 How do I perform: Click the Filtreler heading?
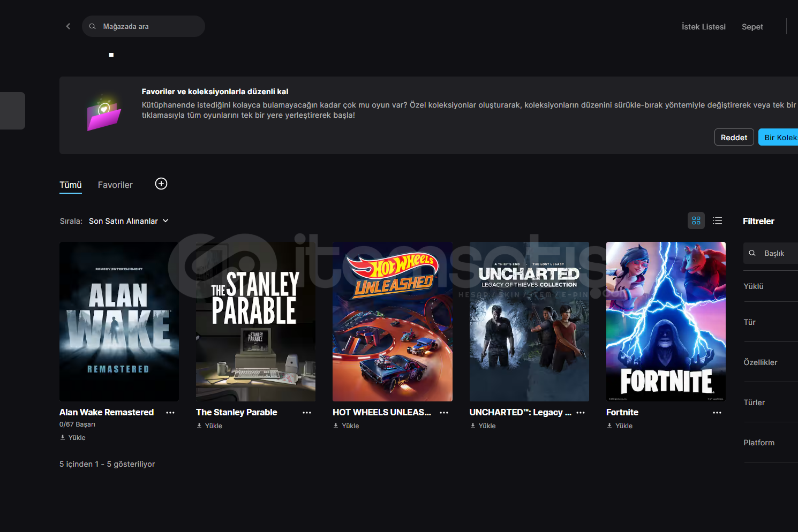click(758, 221)
